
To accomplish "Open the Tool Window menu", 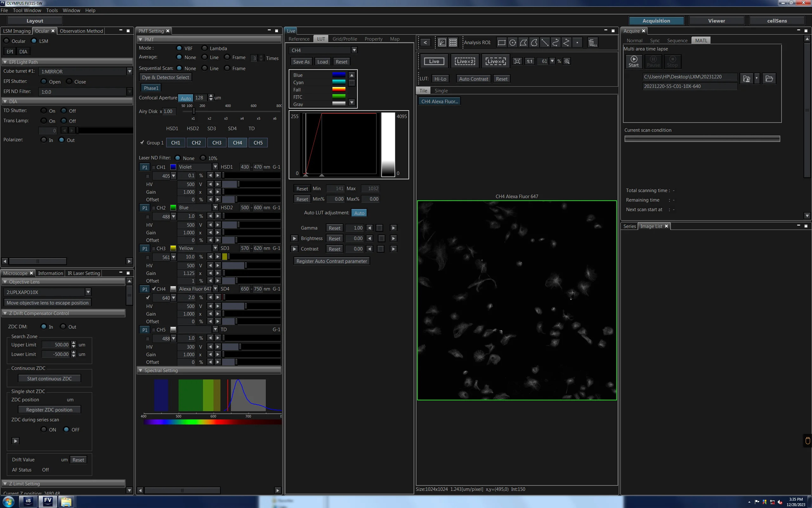I will point(27,10).
